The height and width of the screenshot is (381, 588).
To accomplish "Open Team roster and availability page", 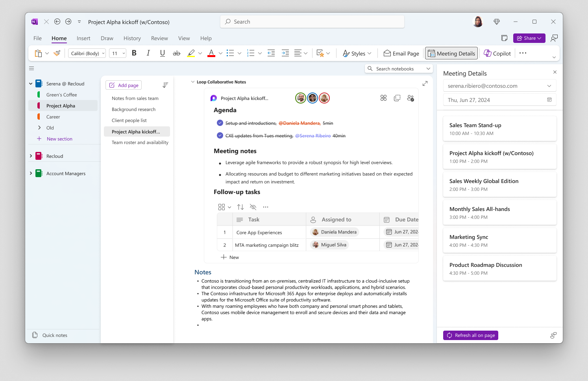I will (140, 142).
